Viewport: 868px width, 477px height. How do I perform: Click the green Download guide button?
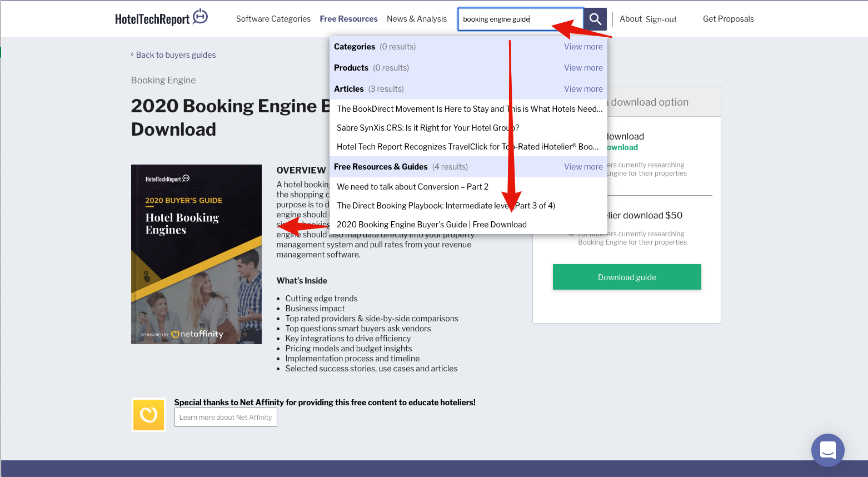(627, 277)
